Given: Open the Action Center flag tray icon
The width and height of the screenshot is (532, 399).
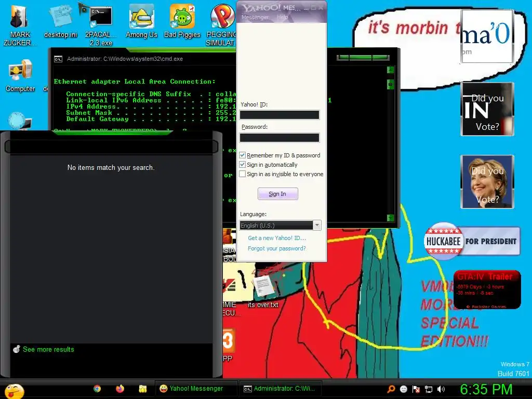Looking at the screenshot, I should pos(416,389).
